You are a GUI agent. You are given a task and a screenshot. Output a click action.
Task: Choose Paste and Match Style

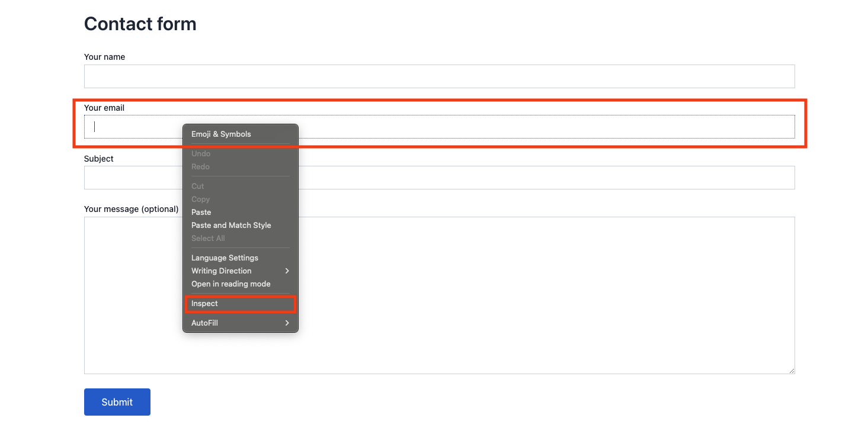point(241,225)
